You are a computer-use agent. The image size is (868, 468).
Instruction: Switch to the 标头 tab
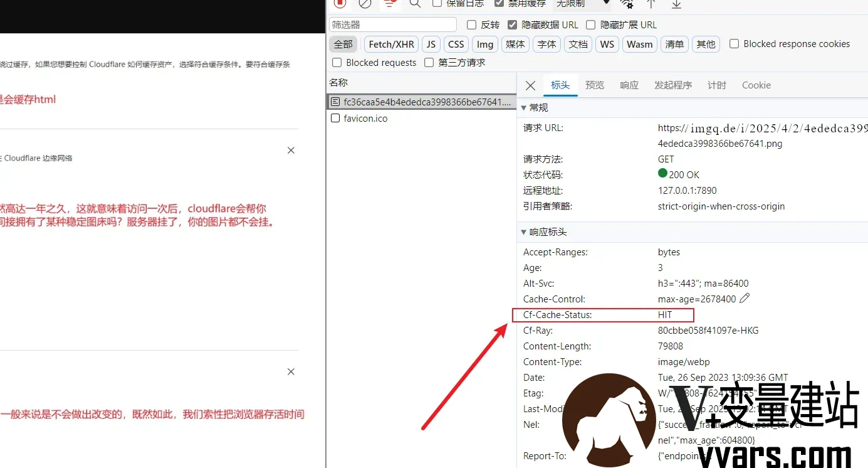click(560, 85)
